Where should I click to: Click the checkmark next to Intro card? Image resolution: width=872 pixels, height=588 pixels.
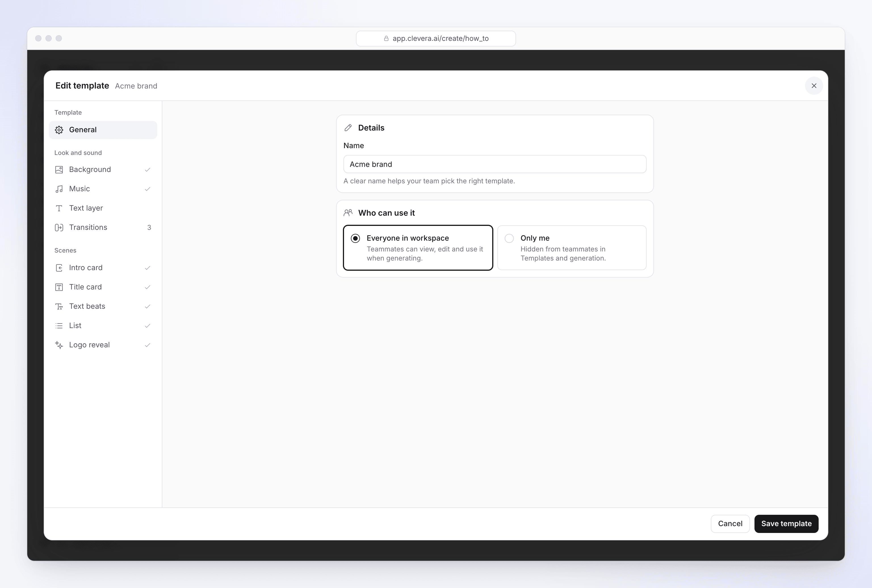147,268
